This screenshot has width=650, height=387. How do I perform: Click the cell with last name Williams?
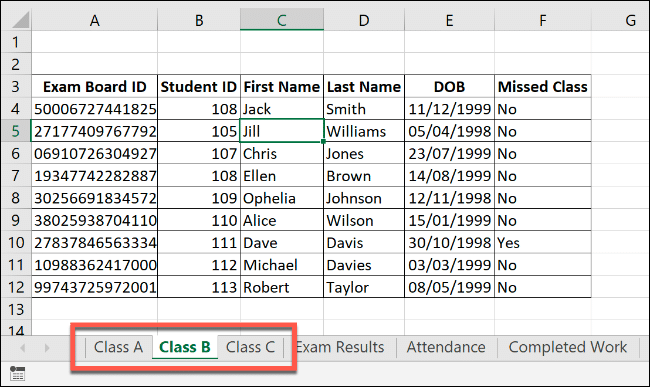364,131
